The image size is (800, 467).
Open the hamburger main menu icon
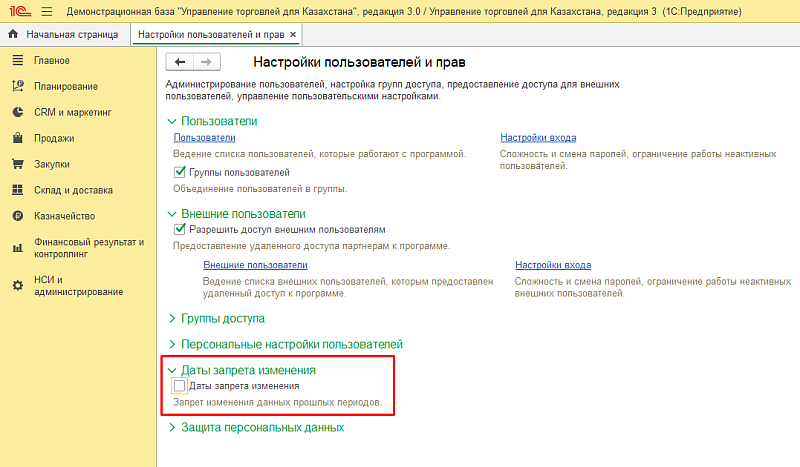pos(46,10)
